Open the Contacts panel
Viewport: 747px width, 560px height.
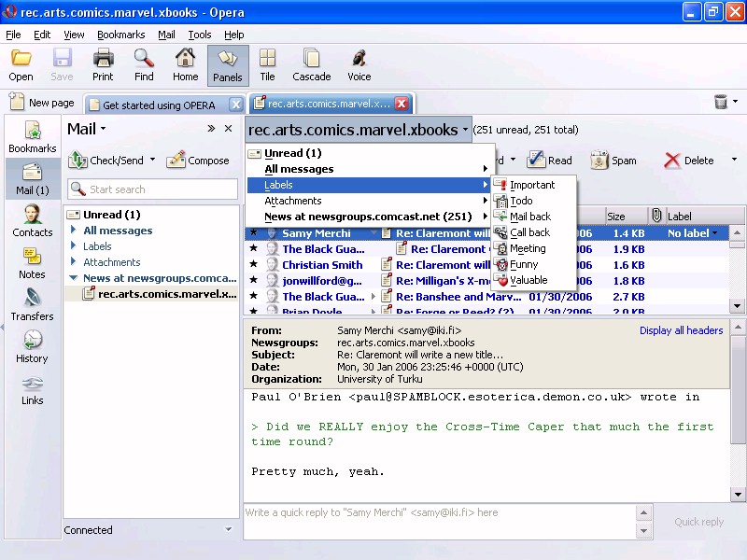[33, 220]
